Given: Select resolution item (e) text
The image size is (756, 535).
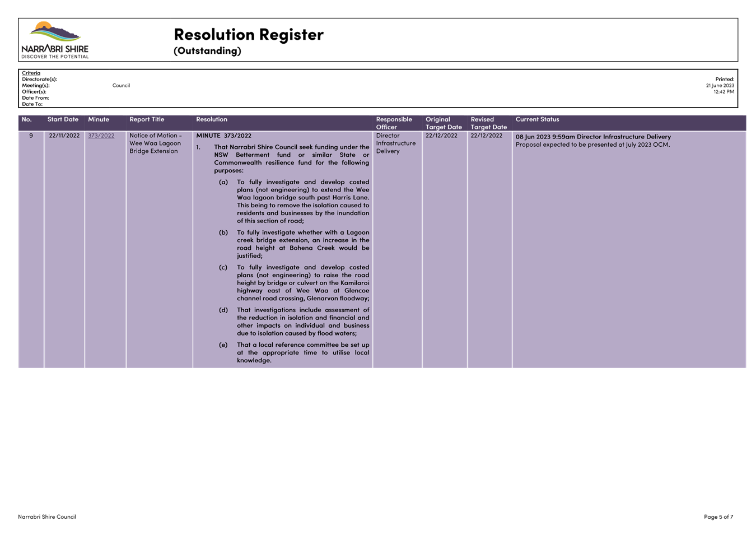Looking at the screenshot, I should click(x=303, y=353).
